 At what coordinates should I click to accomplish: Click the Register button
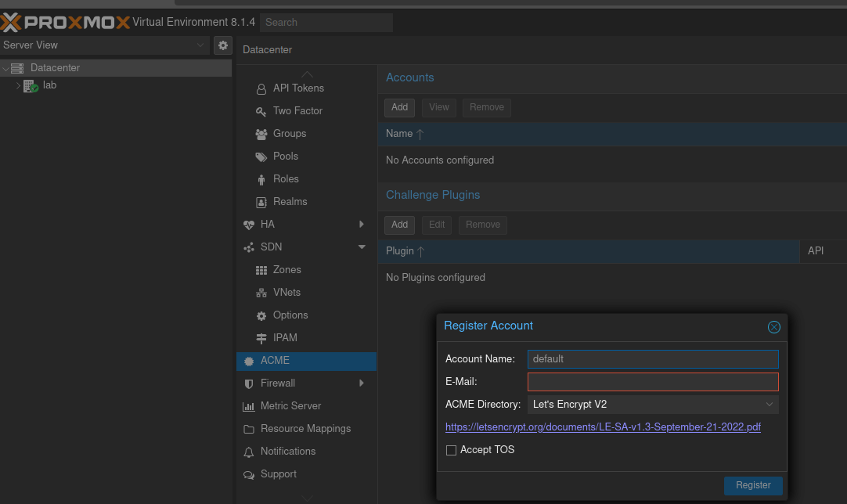coord(753,486)
